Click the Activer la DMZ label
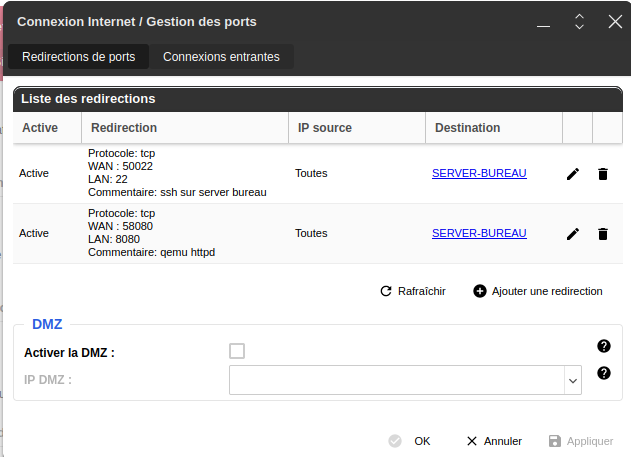 click(x=69, y=353)
